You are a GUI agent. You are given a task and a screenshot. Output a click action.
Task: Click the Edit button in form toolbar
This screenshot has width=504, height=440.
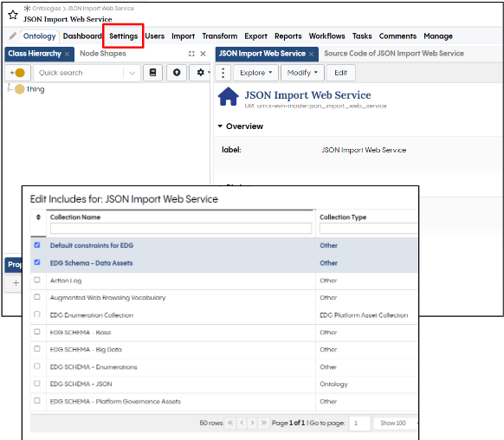click(x=340, y=73)
